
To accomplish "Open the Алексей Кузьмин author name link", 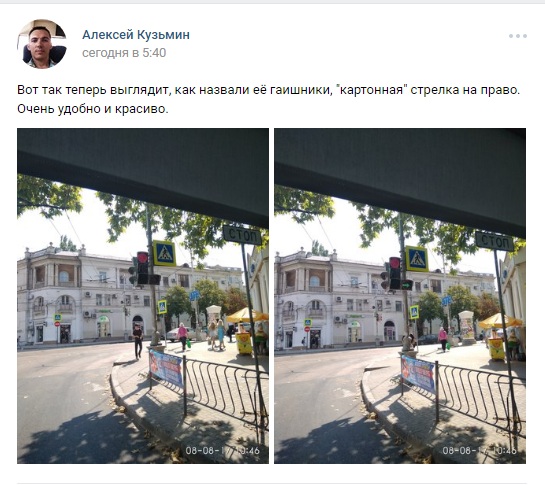I will tap(136, 35).
